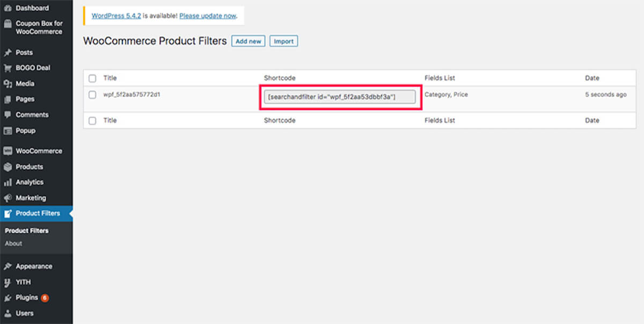Click the footer Title column label
This screenshot has width=644, height=324.
pyautogui.click(x=110, y=121)
